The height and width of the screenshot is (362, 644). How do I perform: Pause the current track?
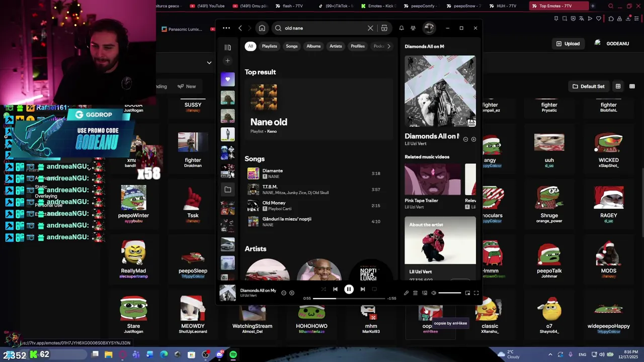349,289
